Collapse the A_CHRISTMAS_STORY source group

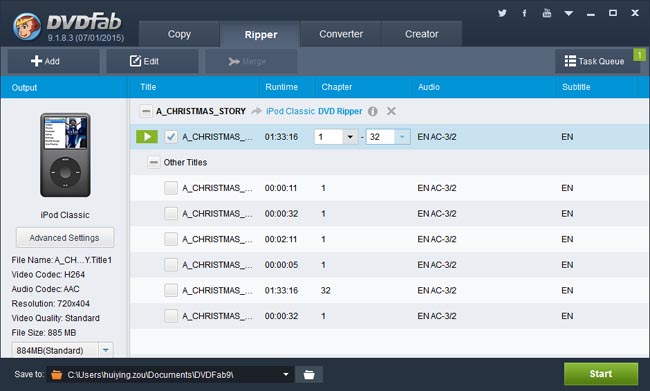[146, 111]
